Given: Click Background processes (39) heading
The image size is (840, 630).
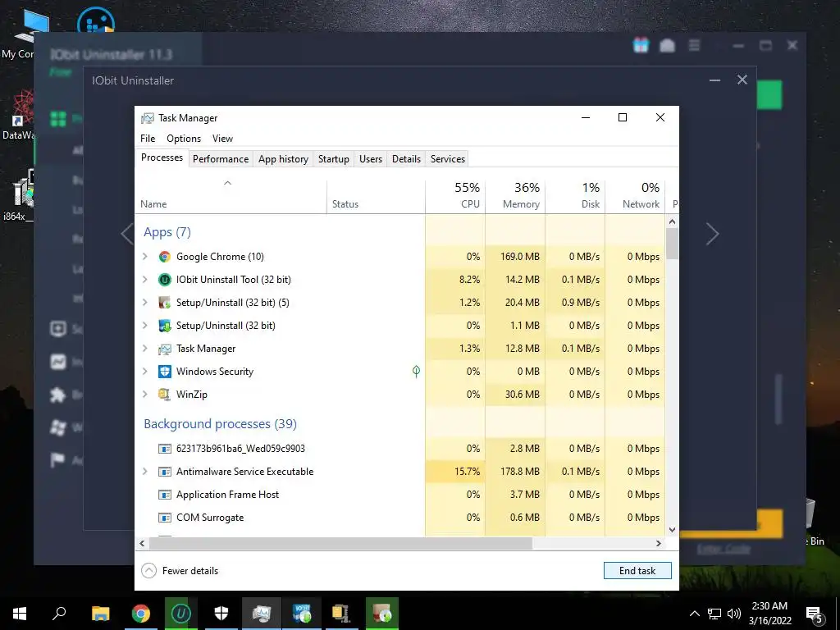Looking at the screenshot, I should pyautogui.click(x=220, y=424).
